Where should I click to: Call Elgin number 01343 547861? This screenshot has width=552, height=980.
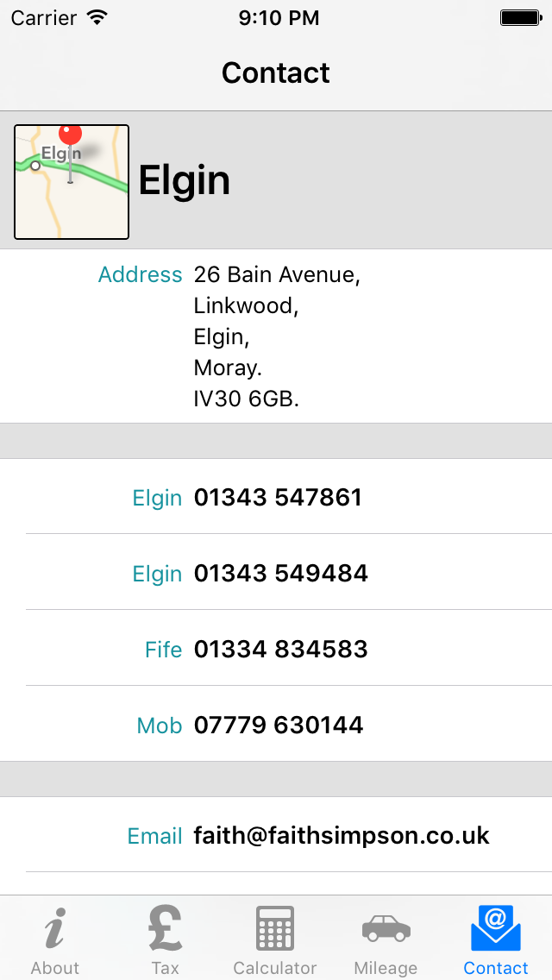pos(278,497)
